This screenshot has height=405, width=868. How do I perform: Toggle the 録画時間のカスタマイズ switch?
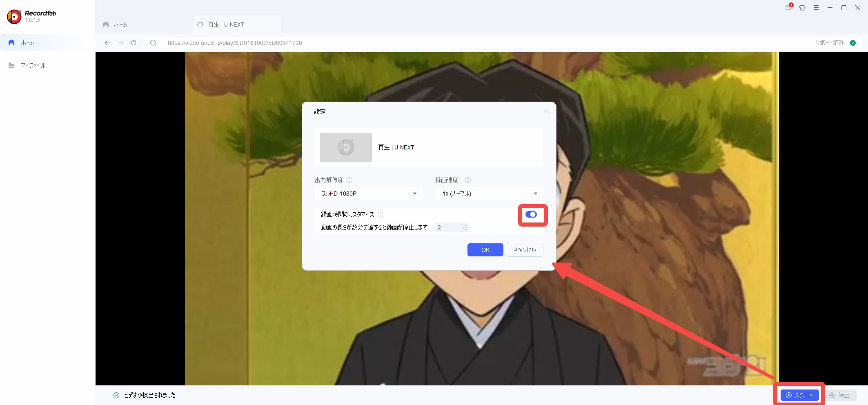point(531,214)
